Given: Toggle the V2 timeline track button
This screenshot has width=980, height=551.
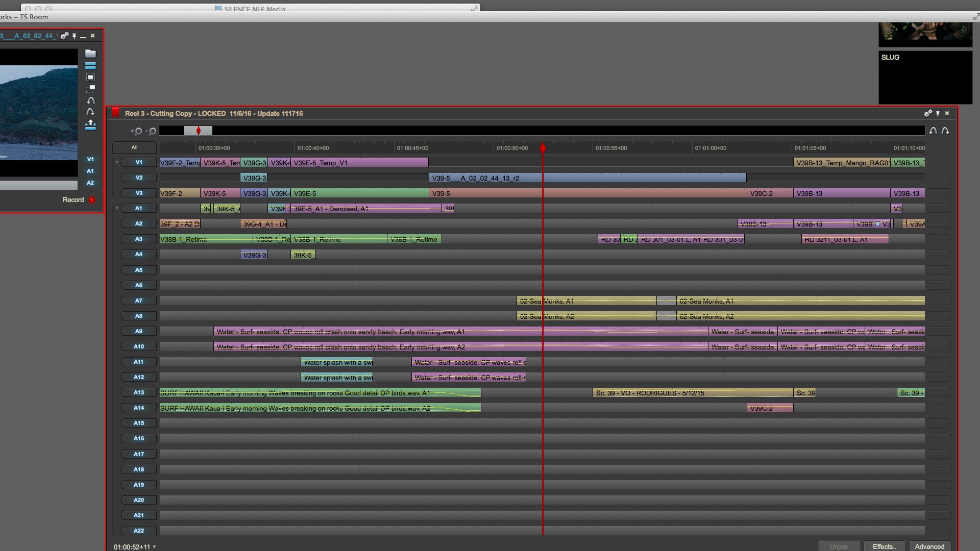Looking at the screenshot, I should click(139, 178).
